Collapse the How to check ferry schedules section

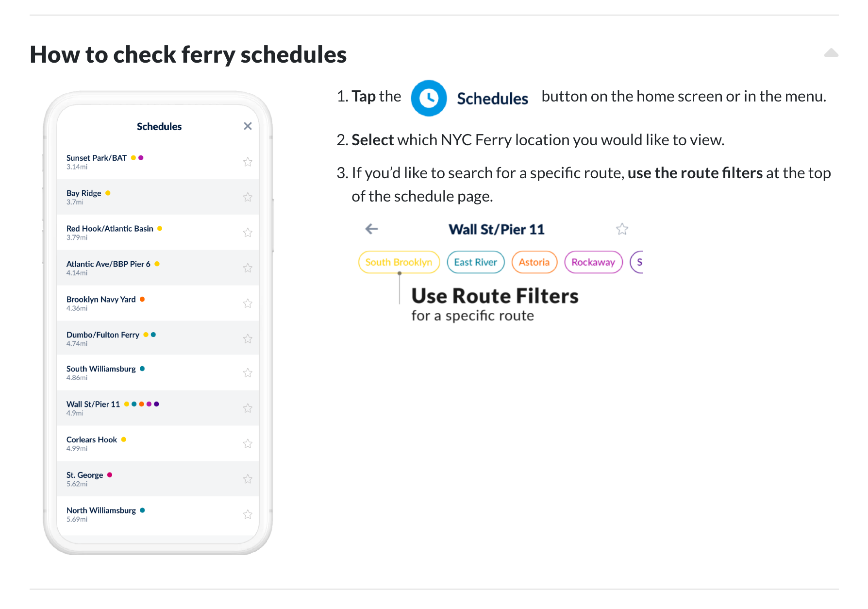[831, 53]
